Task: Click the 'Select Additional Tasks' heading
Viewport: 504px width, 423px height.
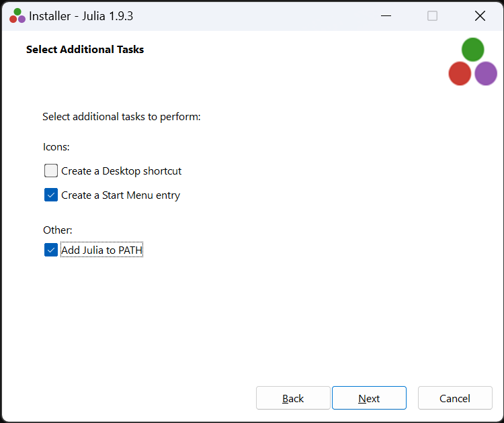Action: (85, 50)
